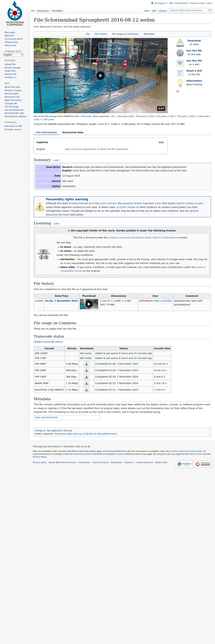This screenshot has width=215, height=644.
Task: Click the Download all sizes icon
Action: [x=180, y=42]
